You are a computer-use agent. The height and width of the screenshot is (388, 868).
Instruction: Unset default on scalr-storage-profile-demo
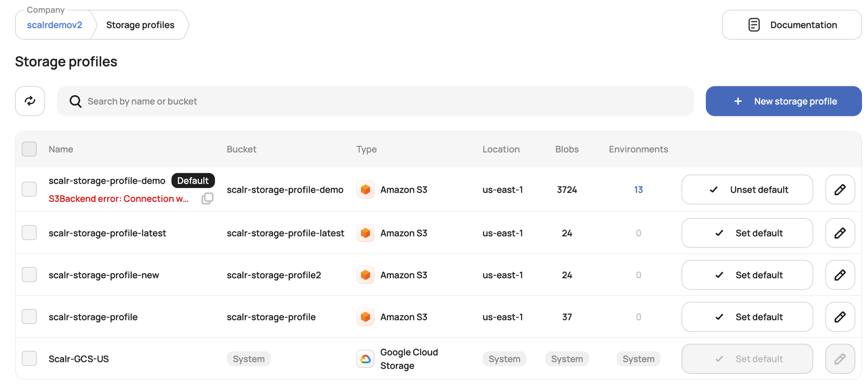747,190
